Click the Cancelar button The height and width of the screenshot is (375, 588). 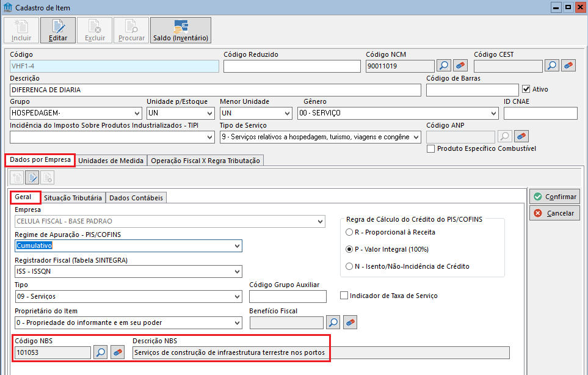(x=554, y=213)
